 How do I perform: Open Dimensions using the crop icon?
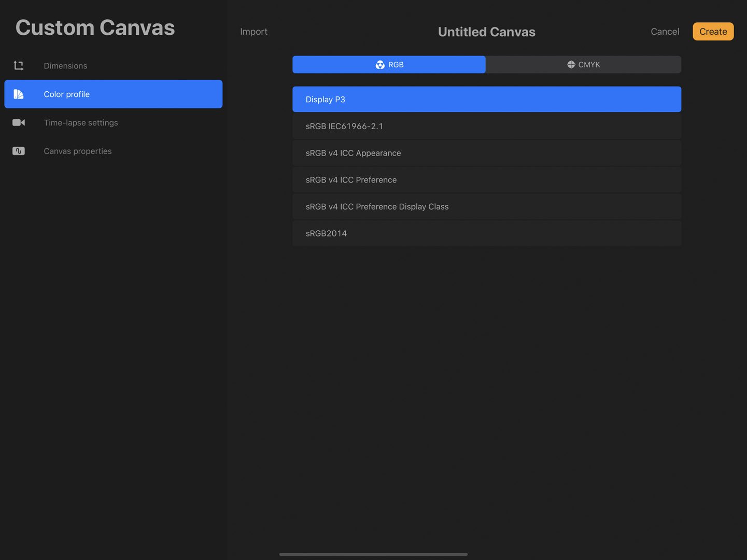tap(19, 65)
